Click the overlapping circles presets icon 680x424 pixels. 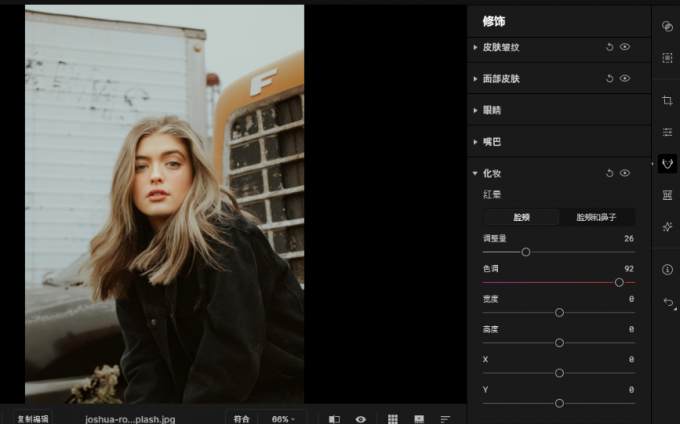(667, 27)
